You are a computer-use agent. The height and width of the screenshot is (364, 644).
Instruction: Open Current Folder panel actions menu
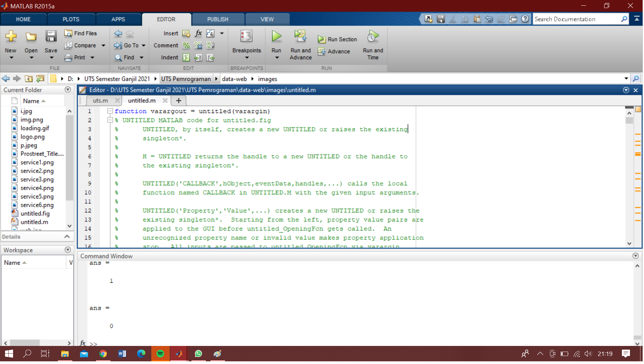68,90
